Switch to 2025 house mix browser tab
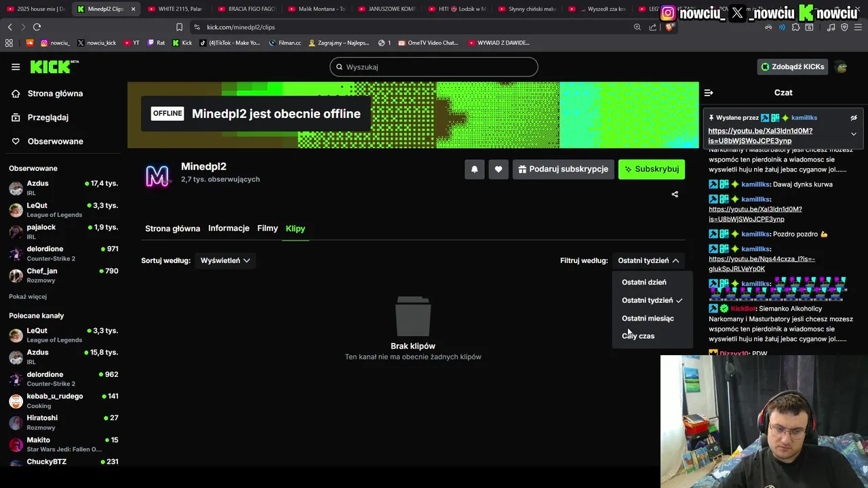Screen dimensions: 868x488 point(36,9)
